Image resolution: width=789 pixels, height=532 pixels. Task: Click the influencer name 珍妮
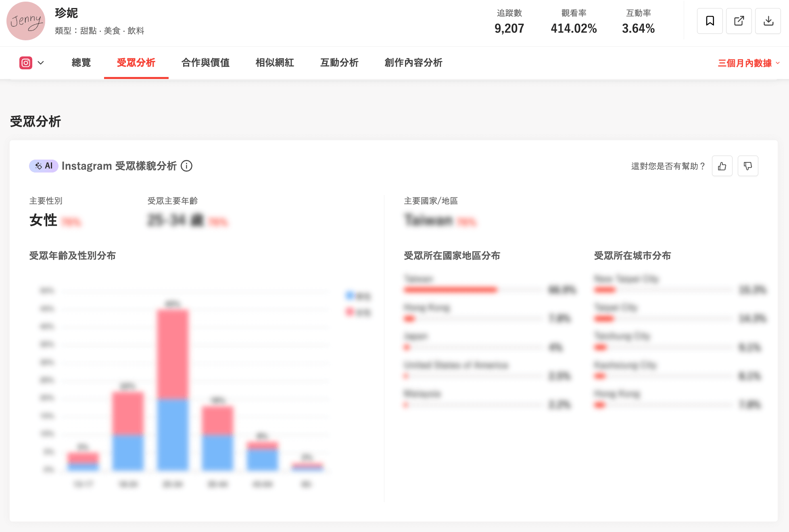click(x=67, y=13)
